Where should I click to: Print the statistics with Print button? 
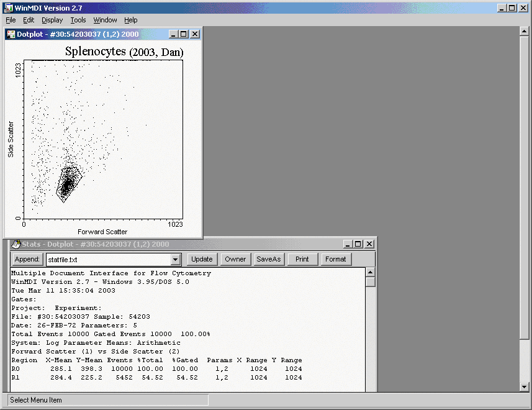click(x=302, y=259)
